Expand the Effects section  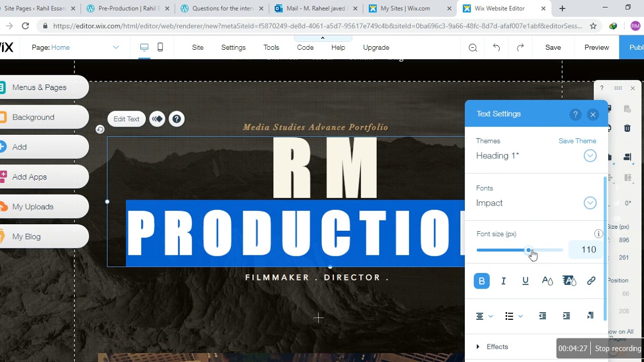tap(492, 347)
